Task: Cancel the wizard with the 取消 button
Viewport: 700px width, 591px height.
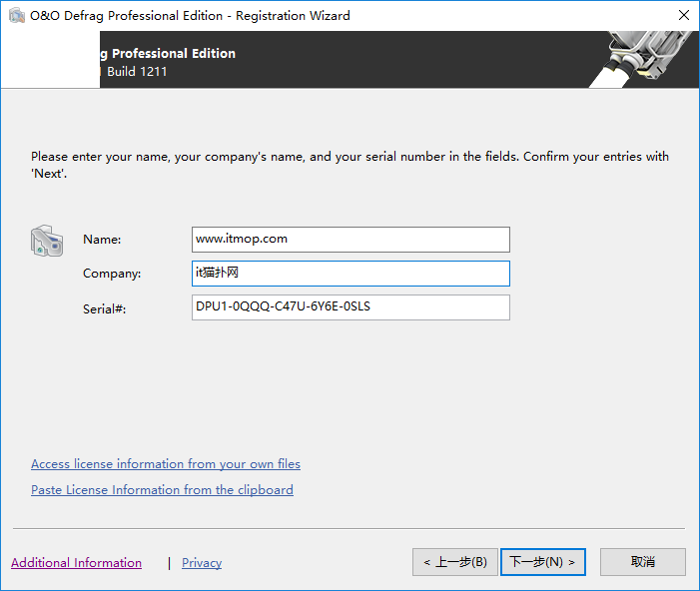Action: [x=643, y=562]
